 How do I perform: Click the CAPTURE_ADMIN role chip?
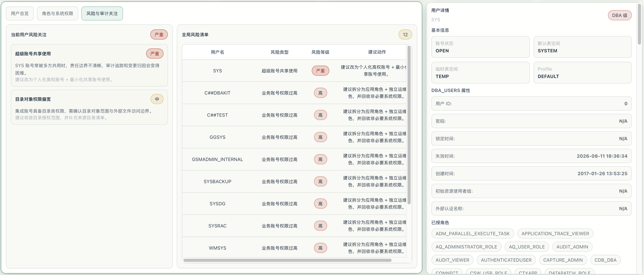(563, 260)
